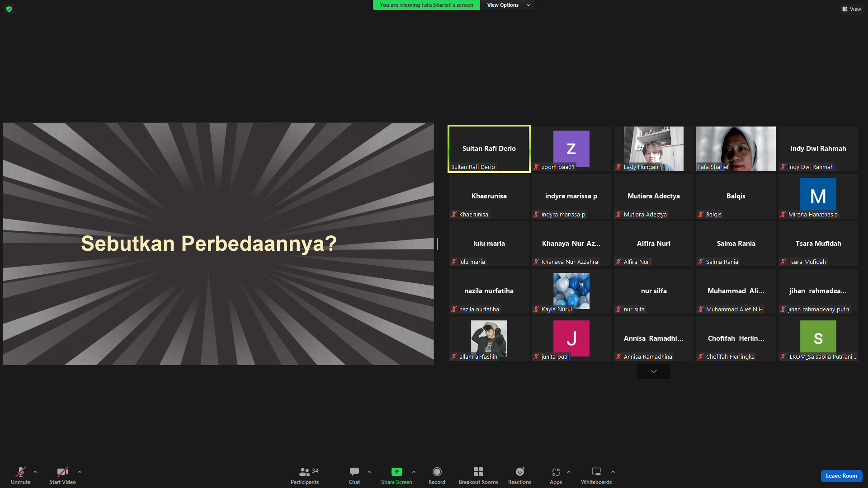868x488 pixels.
Task: Click Khaerunisa's muted mic icon
Action: (x=454, y=215)
